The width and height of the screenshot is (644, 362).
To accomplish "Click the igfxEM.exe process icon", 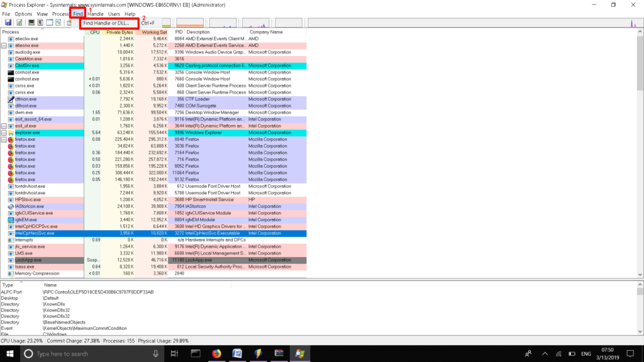I will [x=11, y=220].
